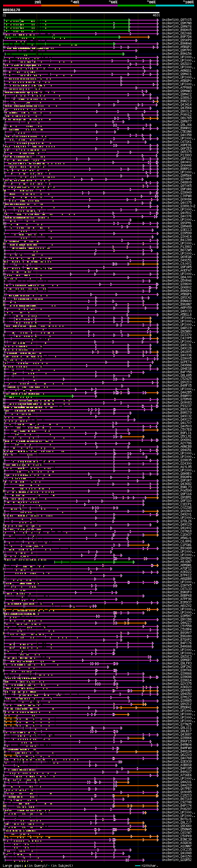Image resolution: width=197 pixels, height=868 pixels.
Task: Click the query end position 463
Action: pos(155,15)
